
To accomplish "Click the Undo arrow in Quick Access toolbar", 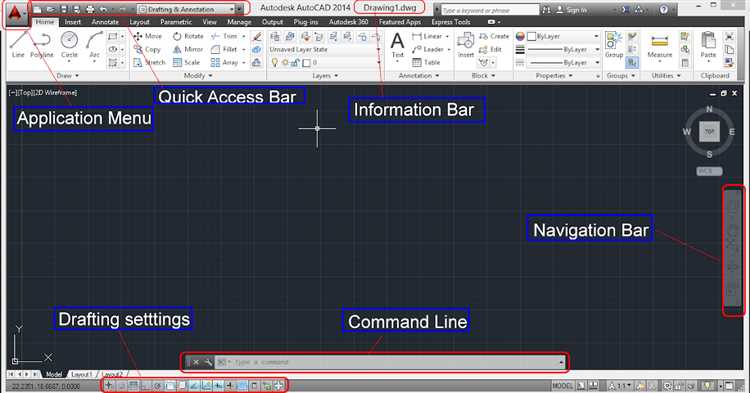I will coord(103,9).
